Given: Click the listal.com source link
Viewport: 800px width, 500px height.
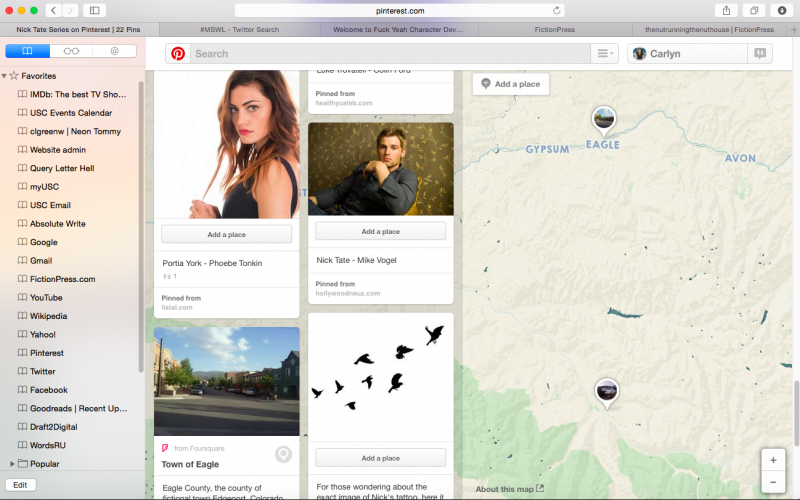Looking at the screenshot, I should [x=177, y=307].
